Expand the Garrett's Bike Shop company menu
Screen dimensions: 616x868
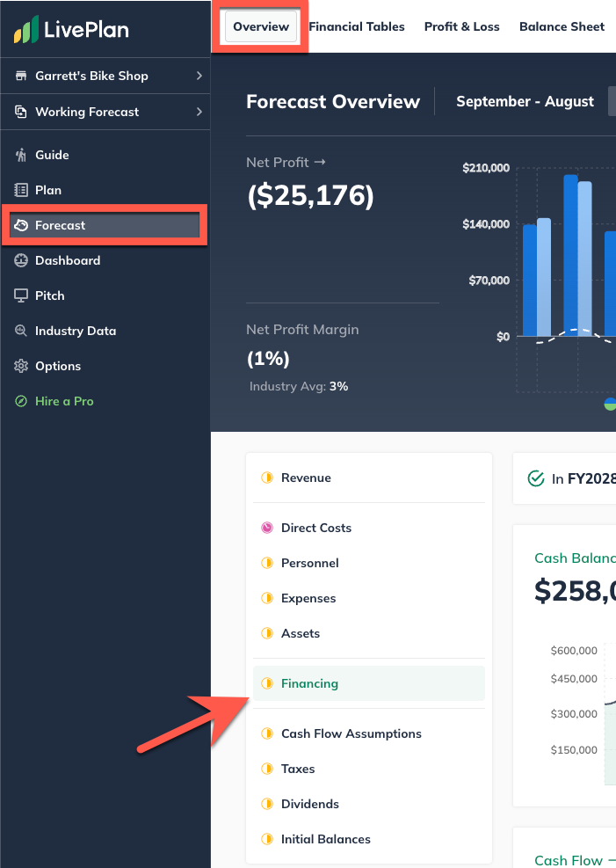pyautogui.click(x=105, y=76)
